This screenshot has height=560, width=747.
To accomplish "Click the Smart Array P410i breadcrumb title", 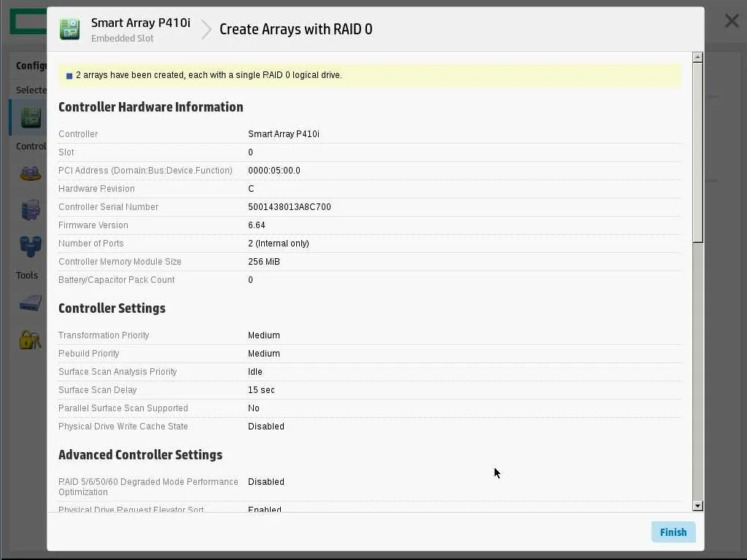I will (141, 23).
